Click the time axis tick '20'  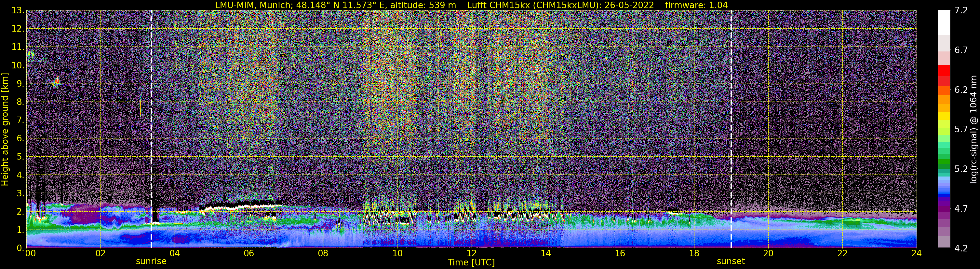coord(768,253)
